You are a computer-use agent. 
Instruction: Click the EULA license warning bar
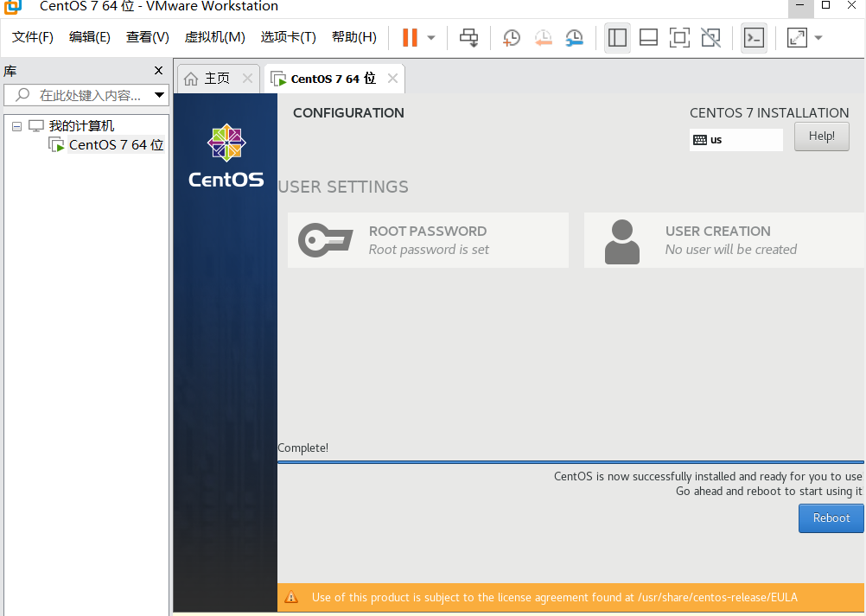click(571, 597)
